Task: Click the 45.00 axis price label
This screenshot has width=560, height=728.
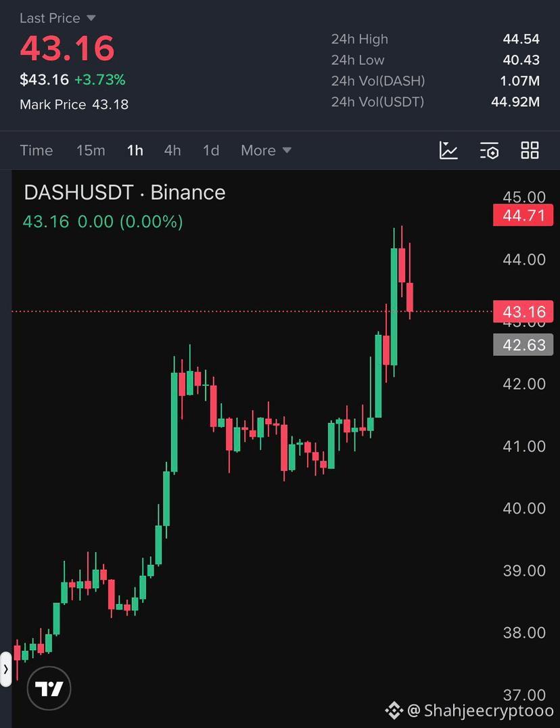Action: click(524, 197)
